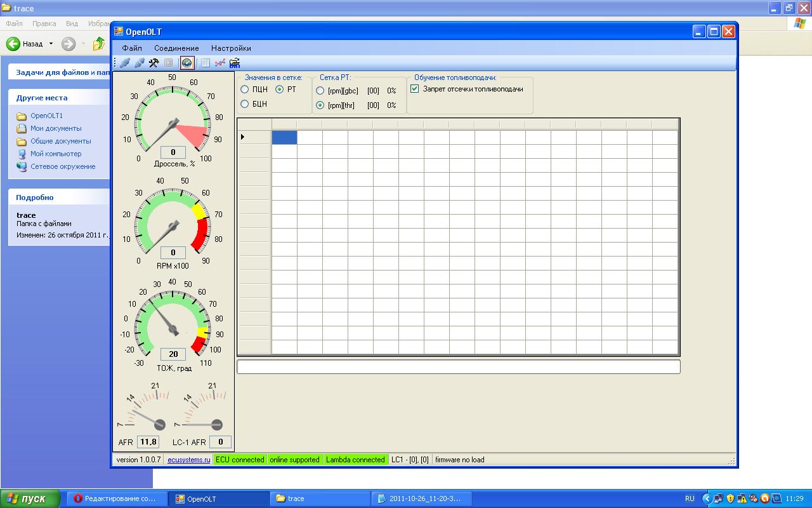
Task: Open the Настройки menu
Action: coord(231,48)
